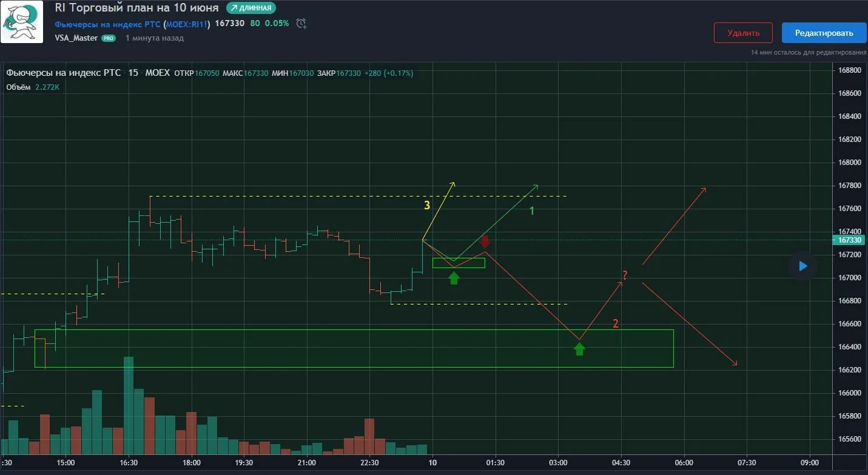Click the 166200 label on price axis
Image resolution: width=868 pixels, height=475 pixels.
850,370
